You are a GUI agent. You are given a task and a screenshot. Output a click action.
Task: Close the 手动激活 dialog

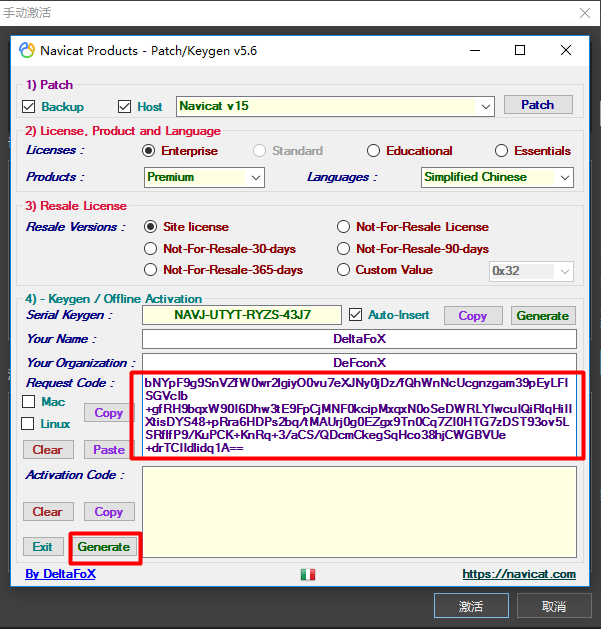tap(585, 13)
